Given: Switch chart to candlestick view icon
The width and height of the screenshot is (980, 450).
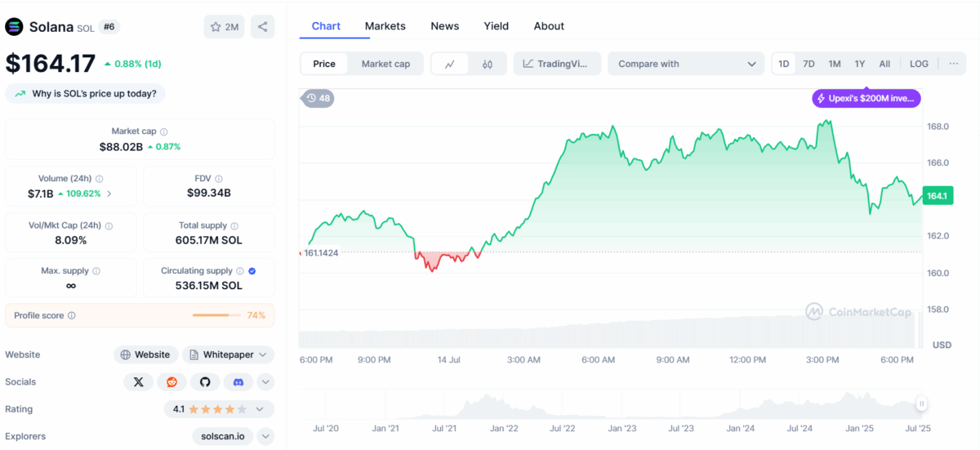Looking at the screenshot, I should [x=488, y=64].
